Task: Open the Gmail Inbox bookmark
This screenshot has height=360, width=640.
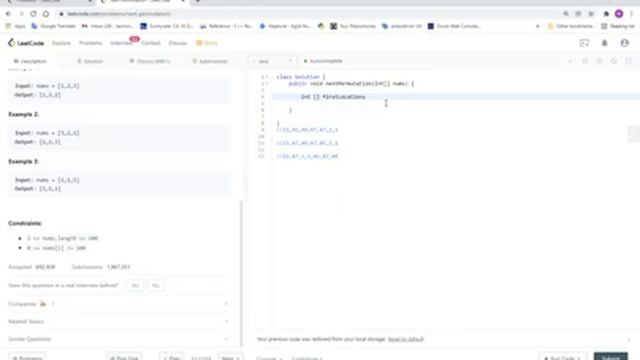Action: (107, 26)
